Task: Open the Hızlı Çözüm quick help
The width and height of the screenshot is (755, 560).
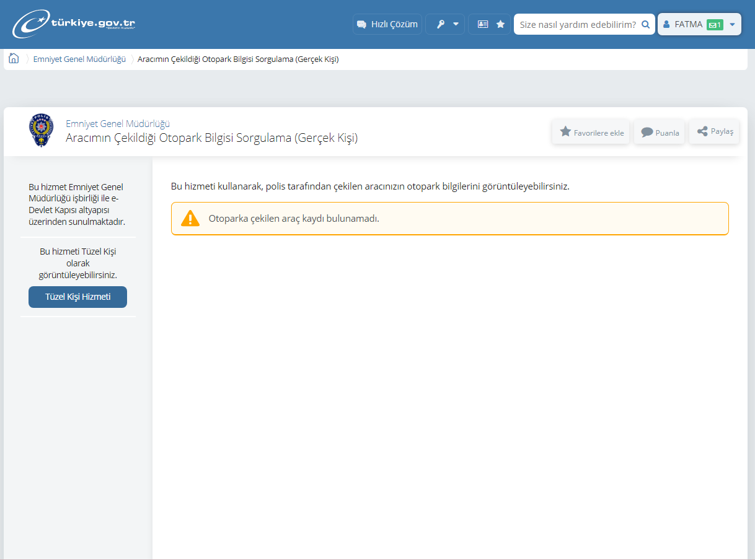Action: click(x=387, y=24)
